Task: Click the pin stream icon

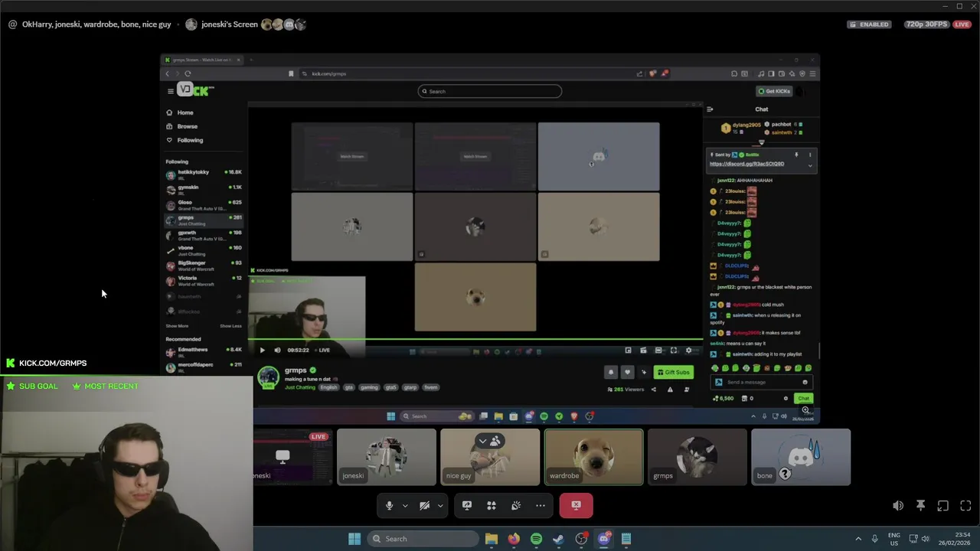Action: pos(920,506)
